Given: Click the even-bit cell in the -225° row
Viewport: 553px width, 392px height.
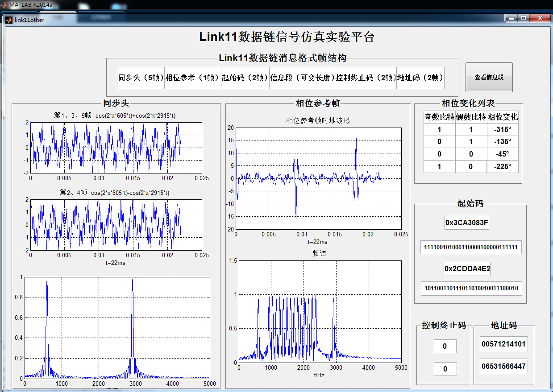Looking at the screenshot, I should [x=471, y=167].
